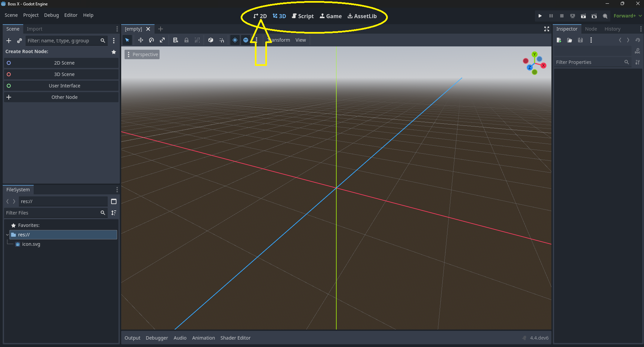Create a 3D Scene root node
This screenshot has width=644, height=347.
(x=61, y=74)
